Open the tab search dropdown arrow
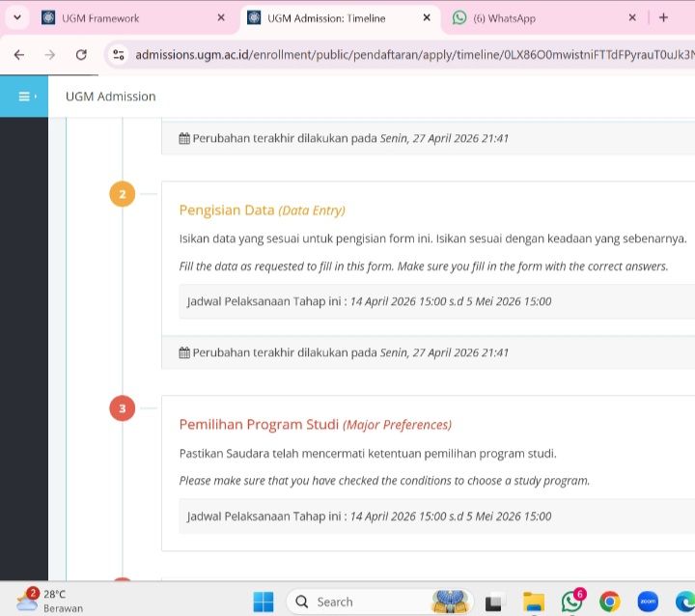Image resolution: width=695 pixels, height=616 pixels. tap(17, 17)
